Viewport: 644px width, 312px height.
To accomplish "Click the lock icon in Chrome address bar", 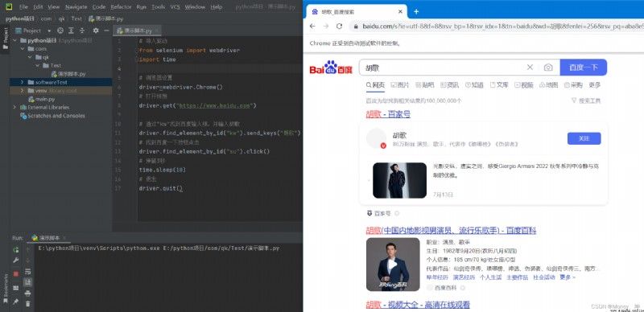I will pyautogui.click(x=356, y=27).
